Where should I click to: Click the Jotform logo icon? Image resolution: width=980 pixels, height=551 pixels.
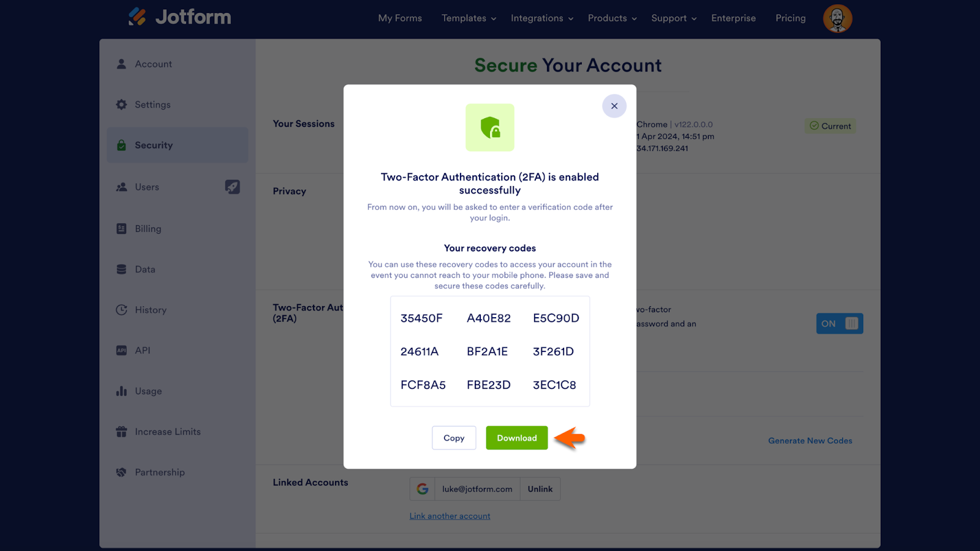[137, 17]
